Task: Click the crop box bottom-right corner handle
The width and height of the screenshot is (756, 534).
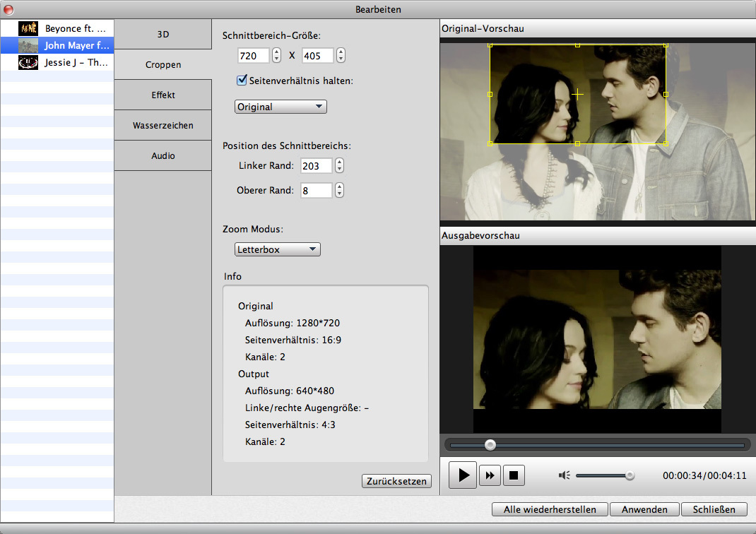Action: pos(666,143)
